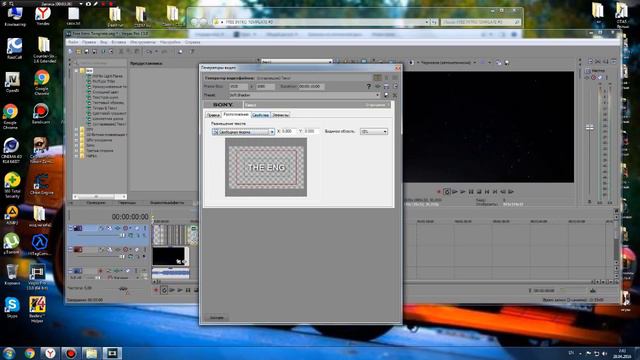Viewport: 640px width, 360px height.
Task: Select Титры & Текст in the generators list
Action: coord(104,108)
